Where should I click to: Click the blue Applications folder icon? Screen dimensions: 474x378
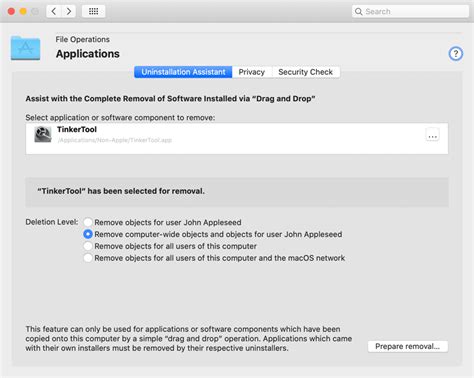point(26,48)
